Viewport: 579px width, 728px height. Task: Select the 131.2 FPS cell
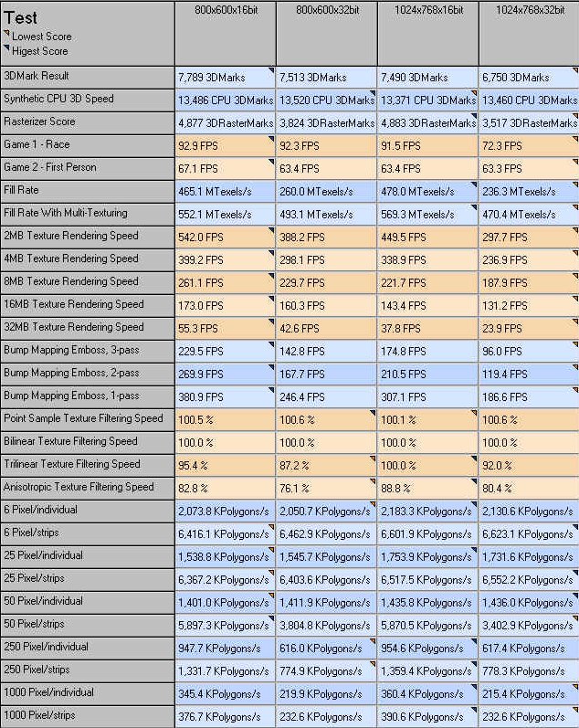(529, 305)
